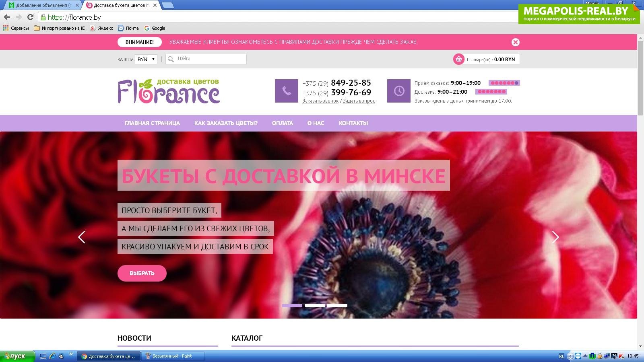The image size is (644, 362).
Task: Show next slide with right arrow
Action: [555, 237]
